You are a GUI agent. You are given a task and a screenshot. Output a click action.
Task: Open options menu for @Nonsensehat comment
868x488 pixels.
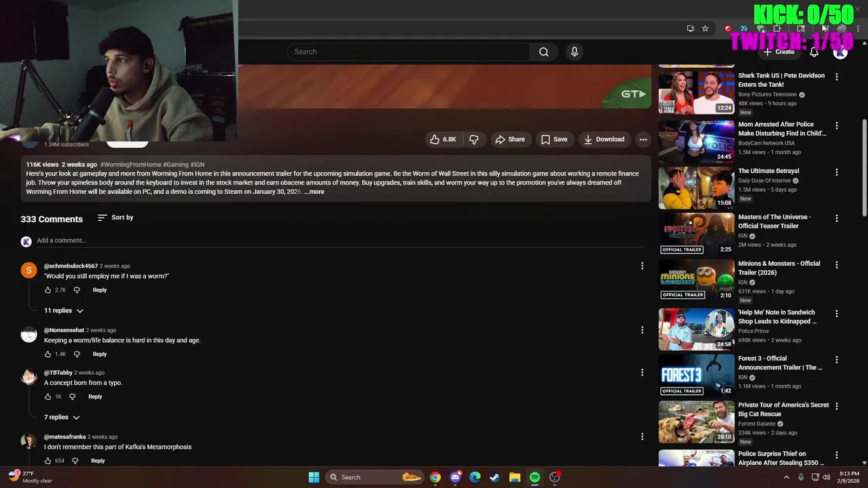click(x=642, y=330)
